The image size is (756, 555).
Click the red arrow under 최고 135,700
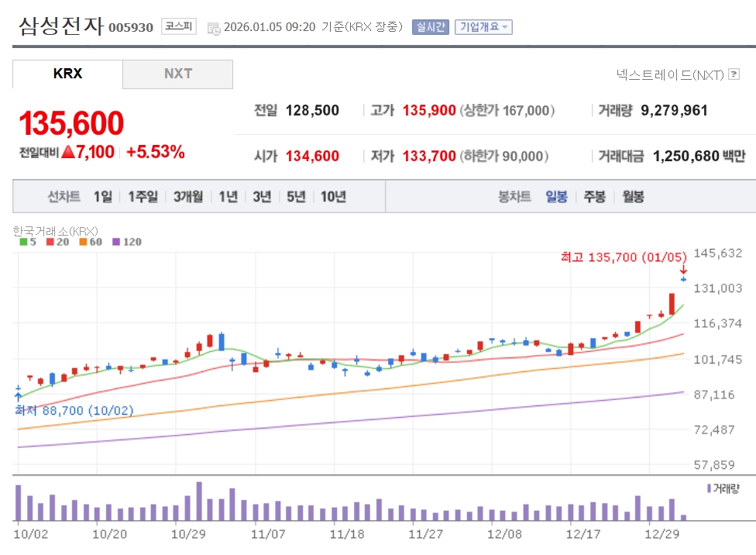click(683, 270)
